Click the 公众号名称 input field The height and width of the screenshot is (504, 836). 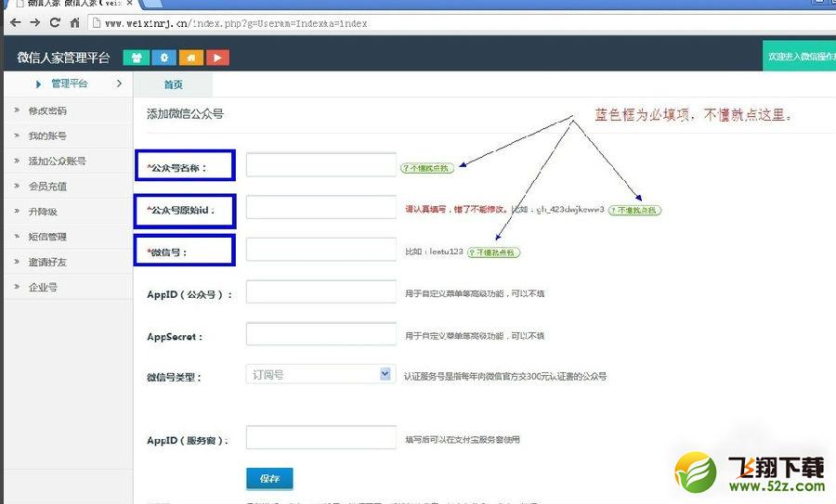pos(321,164)
